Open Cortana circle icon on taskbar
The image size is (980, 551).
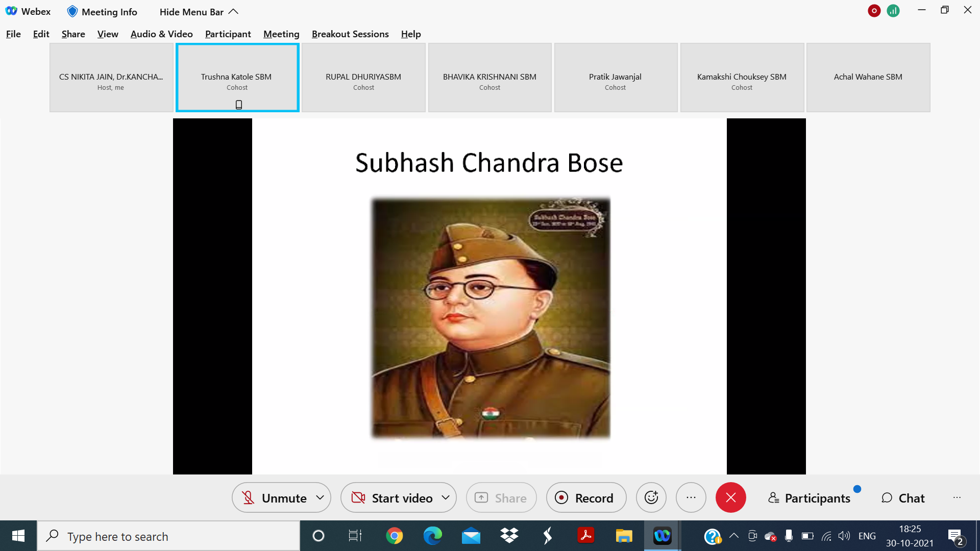pos(318,536)
